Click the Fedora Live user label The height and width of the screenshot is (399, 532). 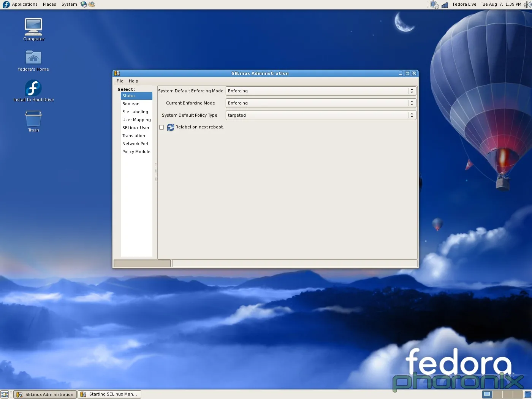[x=464, y=4]
